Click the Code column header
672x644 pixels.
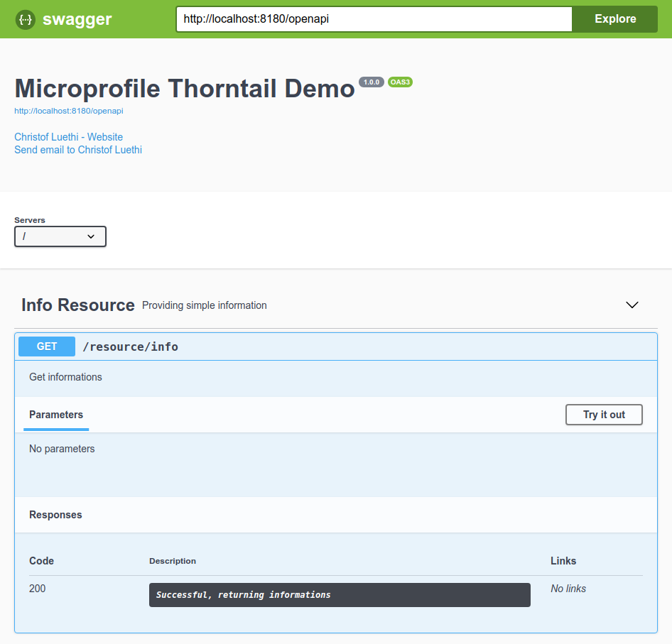tap(42, 561)
